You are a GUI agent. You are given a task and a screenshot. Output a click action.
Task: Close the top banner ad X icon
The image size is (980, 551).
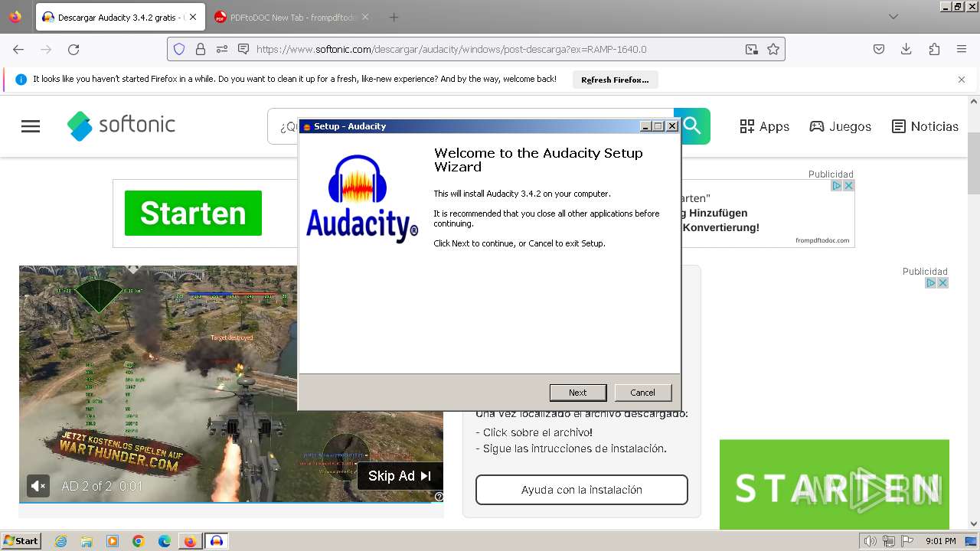[848, 185]
